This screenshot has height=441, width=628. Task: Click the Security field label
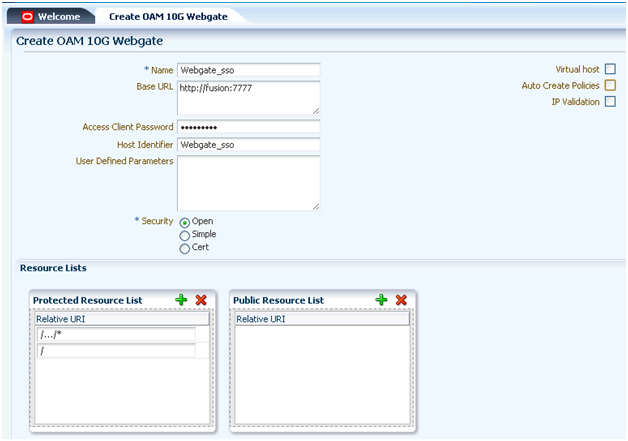point(157,221)
